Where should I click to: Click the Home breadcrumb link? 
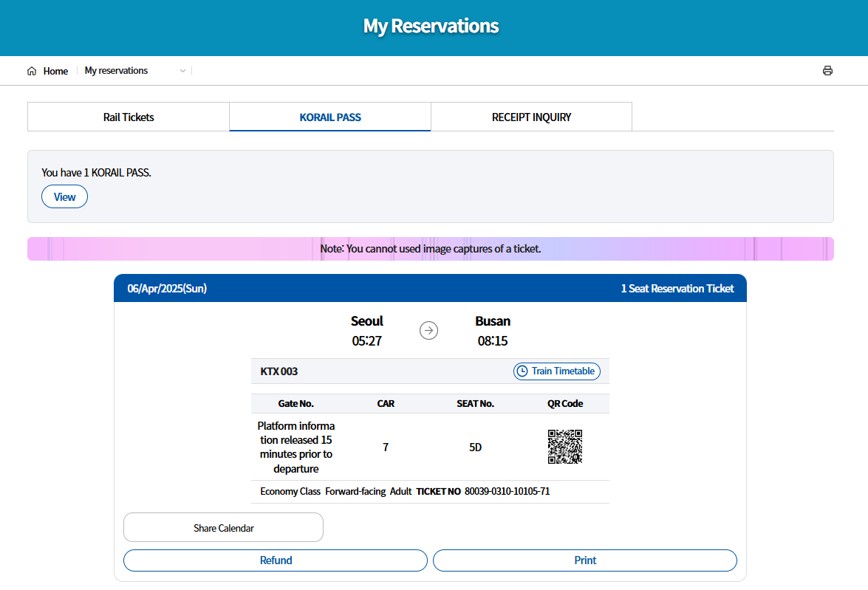(55, 70)
